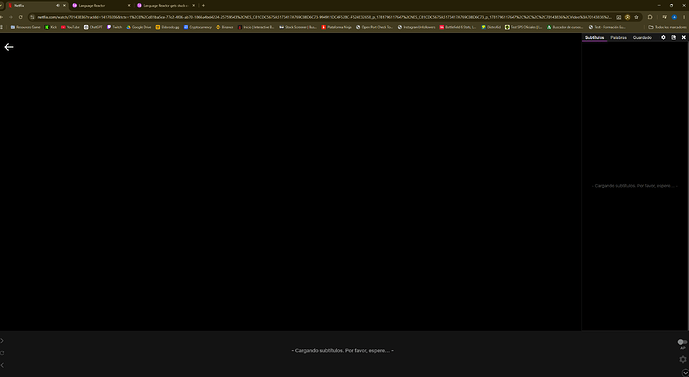Switch to the Palabras tab

click(x=619, y=38)
